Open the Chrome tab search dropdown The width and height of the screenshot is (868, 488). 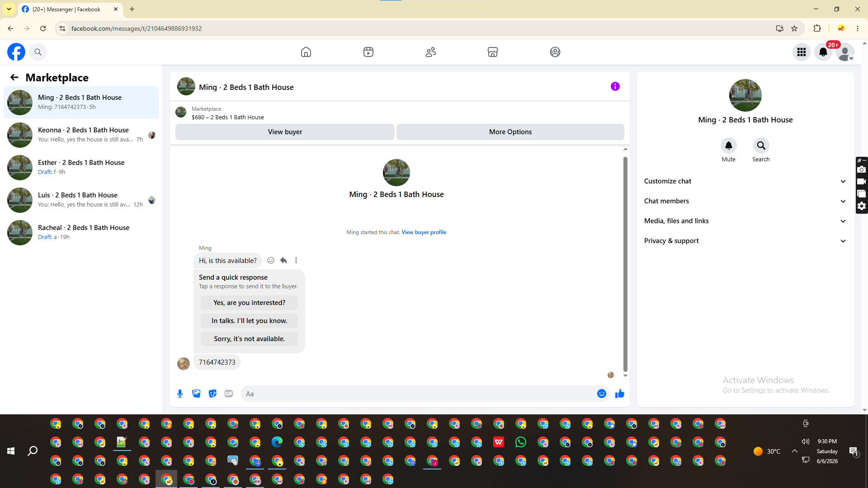[x=9, y=9]
